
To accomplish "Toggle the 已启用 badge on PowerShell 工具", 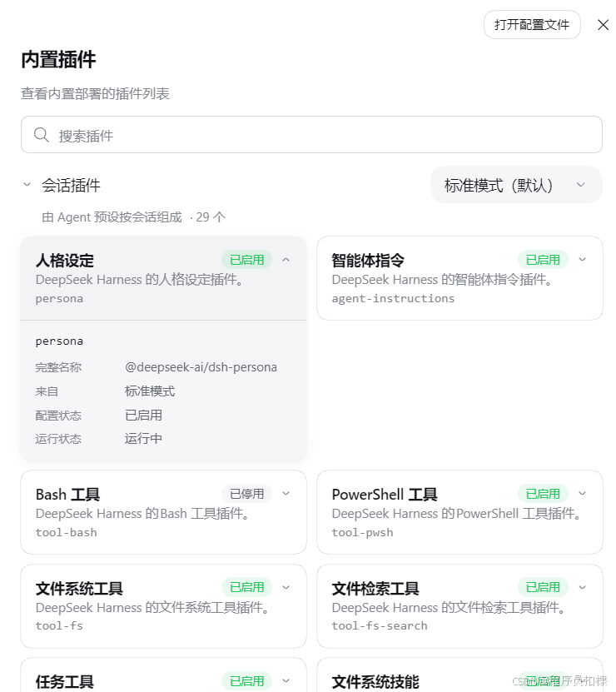I will pyautogui.click(x=543, y=494).
